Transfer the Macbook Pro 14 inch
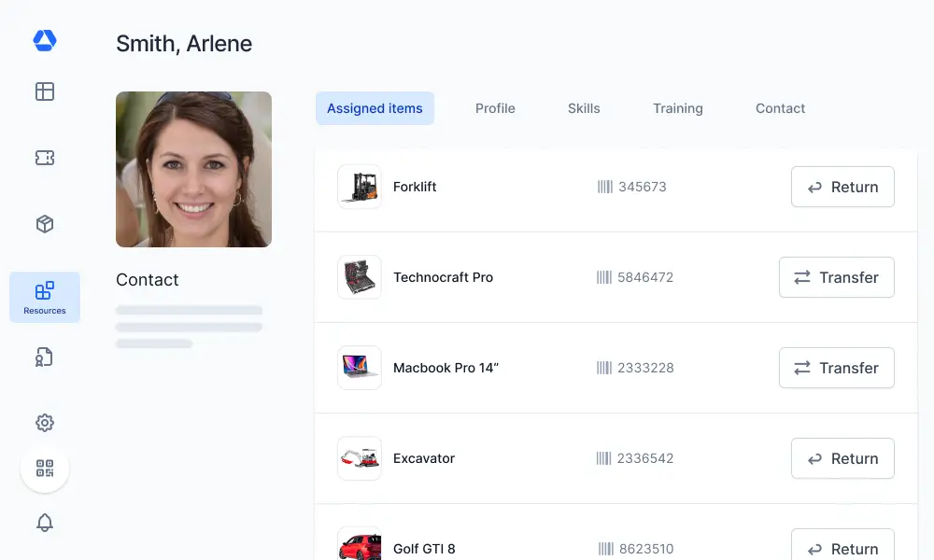 (x=836, y=368)
